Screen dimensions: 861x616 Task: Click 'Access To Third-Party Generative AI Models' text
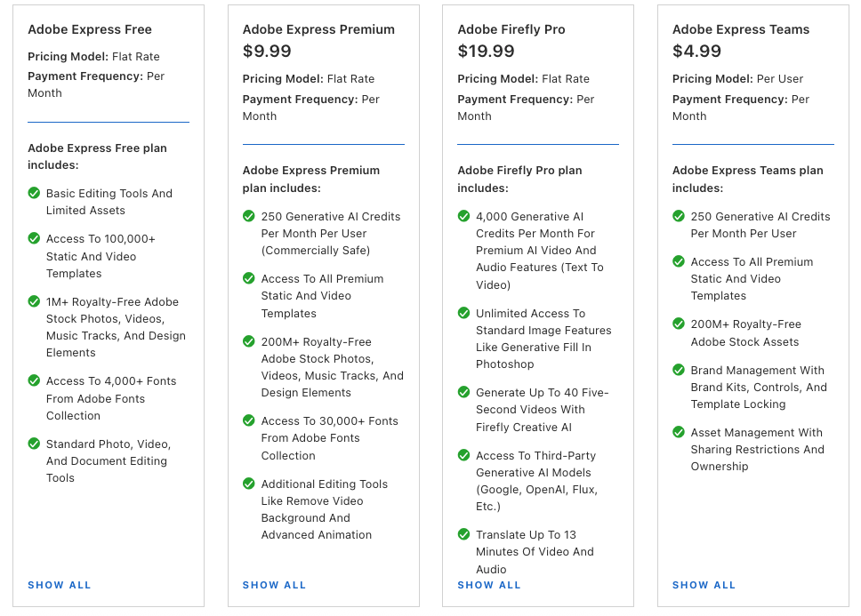(536, 481)
